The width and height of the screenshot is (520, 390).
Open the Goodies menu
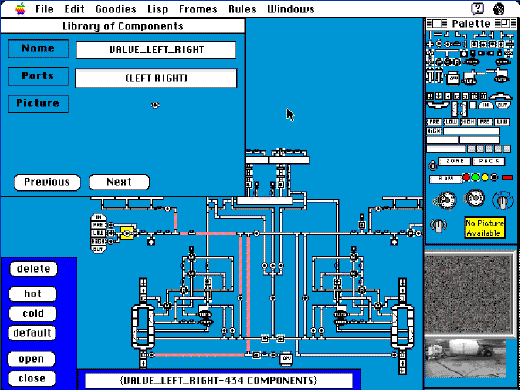116,9
